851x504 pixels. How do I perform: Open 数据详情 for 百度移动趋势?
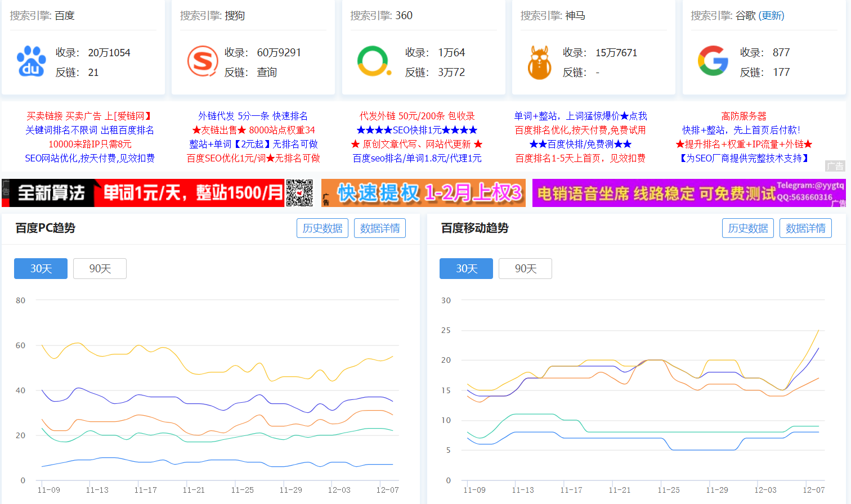coord(805,228)
